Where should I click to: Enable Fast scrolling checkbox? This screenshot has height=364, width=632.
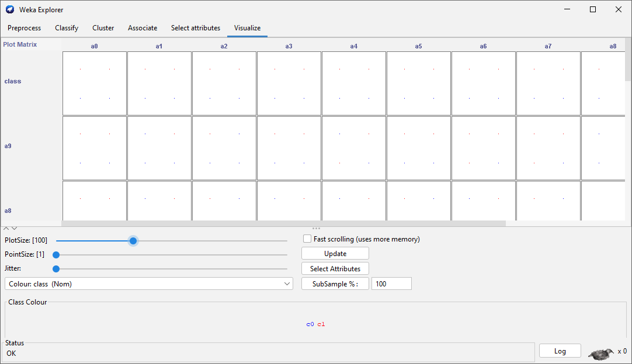[x=307, y=239]
